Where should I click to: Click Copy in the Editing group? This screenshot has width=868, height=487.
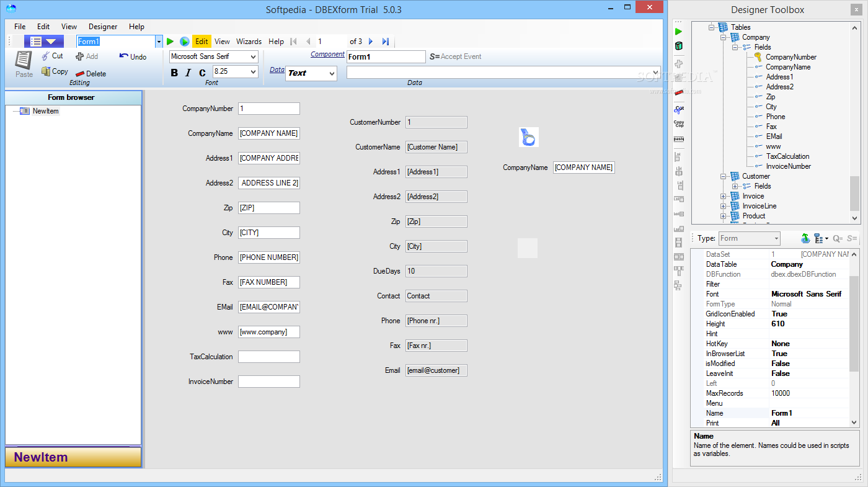click(x=55, y=71)
